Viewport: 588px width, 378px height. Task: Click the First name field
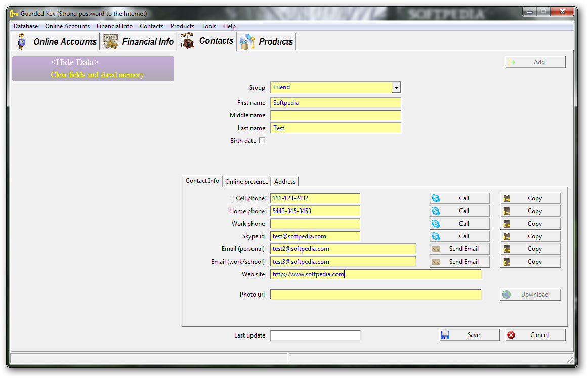335,103
